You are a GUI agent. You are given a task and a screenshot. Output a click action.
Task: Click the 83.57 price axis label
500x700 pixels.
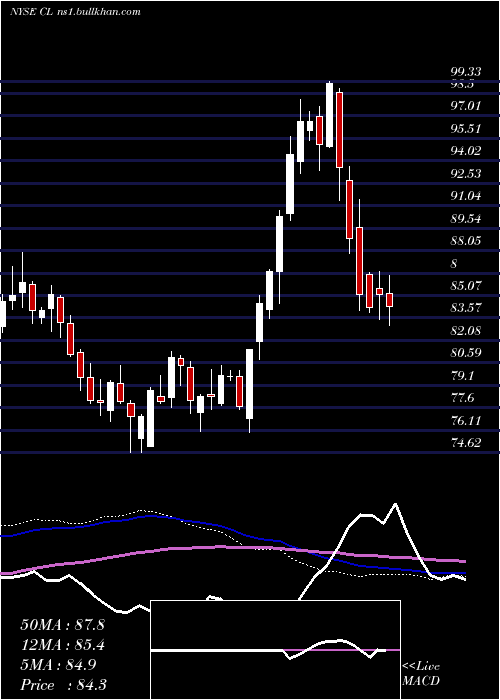466,308
